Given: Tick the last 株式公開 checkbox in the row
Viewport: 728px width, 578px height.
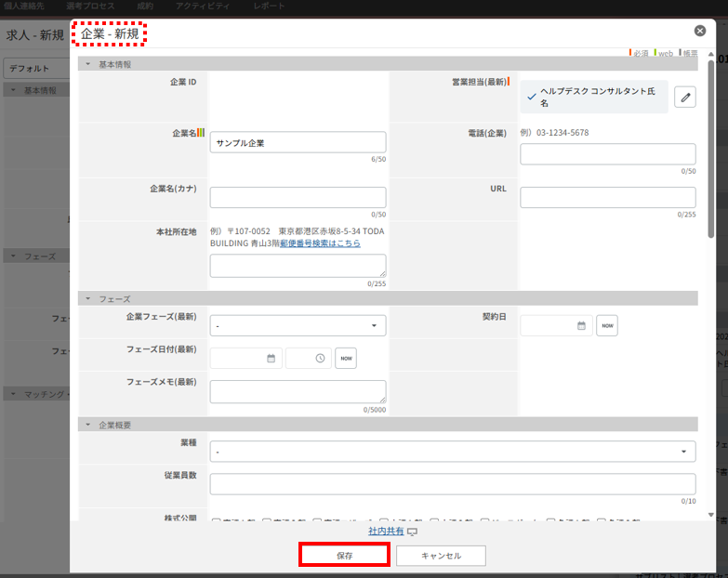Looking at the screenshot, I should click(x=602, y=521).
